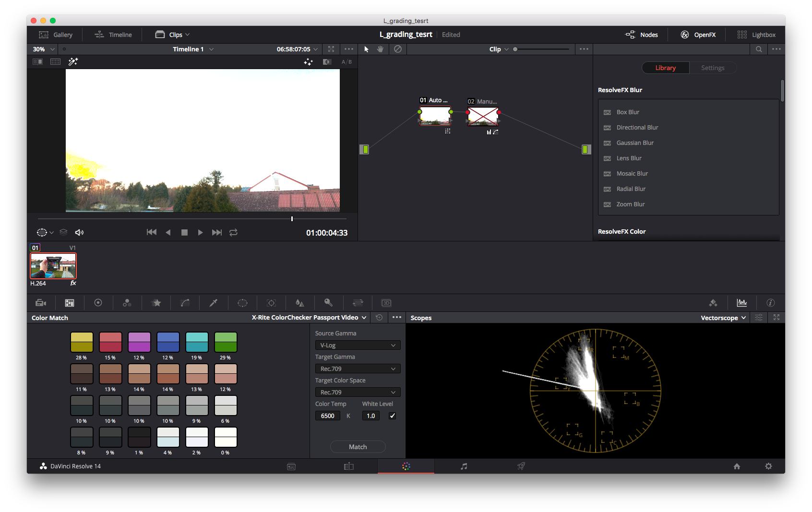The width and height of the screenshot is (812, 512).
Task: Open the Keyframes palette icon
Action: (x=713, y=303)
